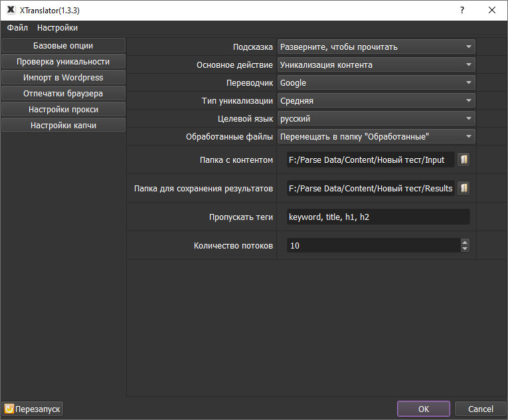The image size is (508, 420).
Task: Select the Целевой язык dropdown
Action: (x=376, y=119)
